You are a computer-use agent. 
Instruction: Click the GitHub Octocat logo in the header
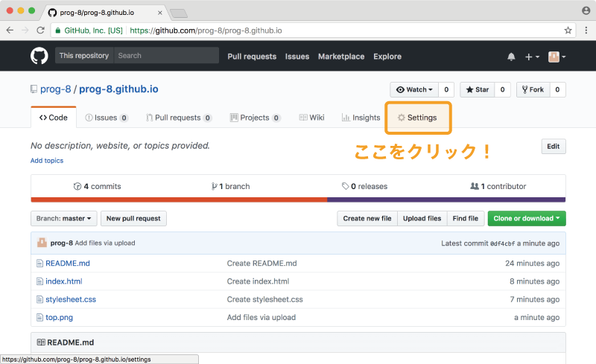click(x=39, y=56)
